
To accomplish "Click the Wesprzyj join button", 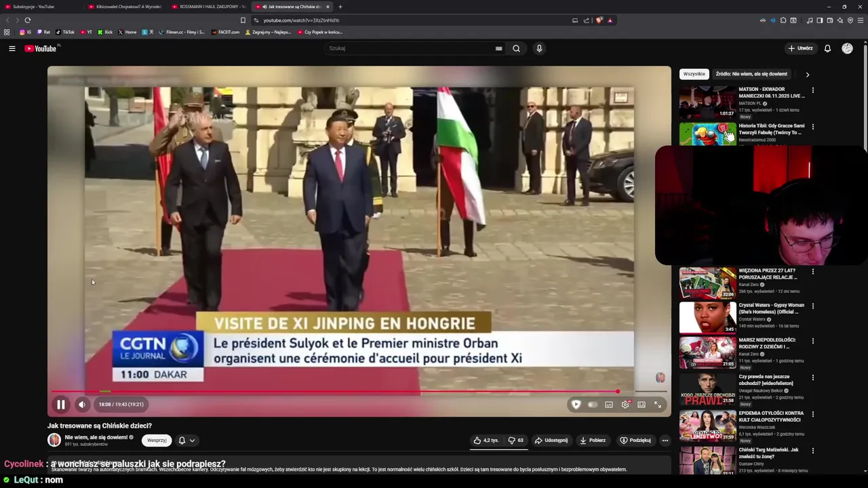I will click(x=157, y=441).
